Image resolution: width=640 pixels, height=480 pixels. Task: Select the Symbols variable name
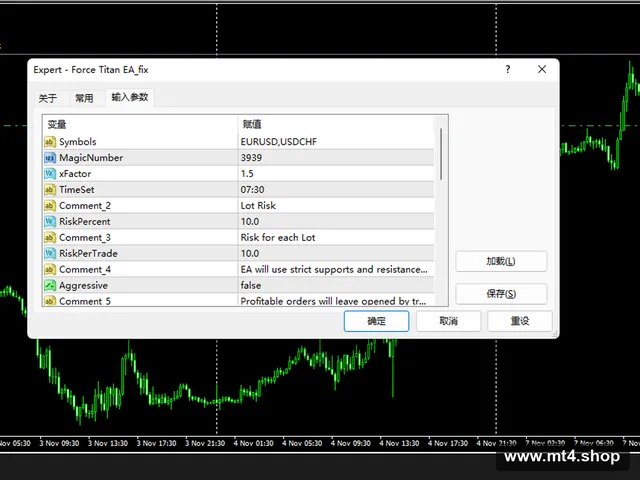coord(78,142)
